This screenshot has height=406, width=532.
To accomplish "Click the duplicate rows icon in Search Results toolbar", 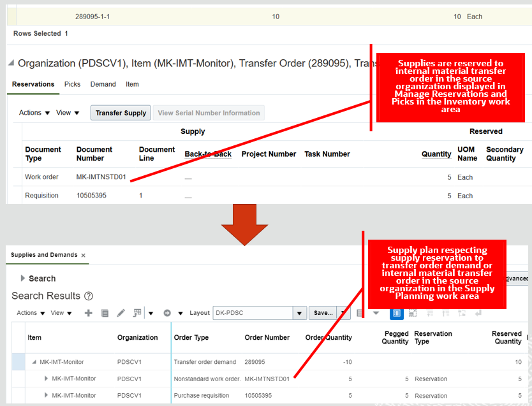I will coord(105,313).
